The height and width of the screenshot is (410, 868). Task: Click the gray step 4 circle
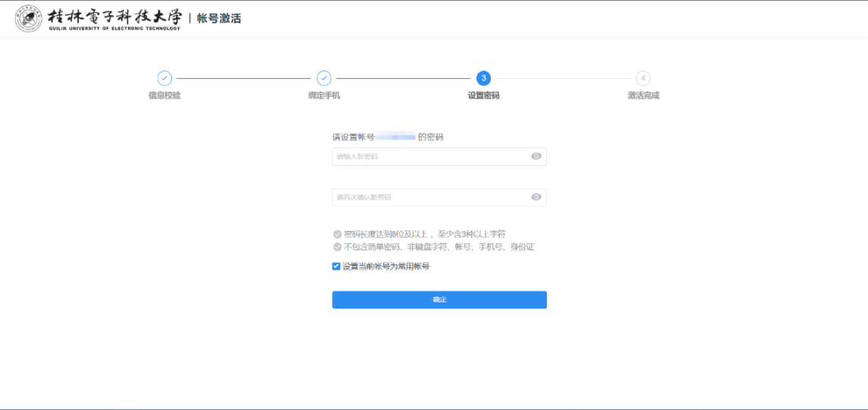pyautogui.click(x=643, y=78)
